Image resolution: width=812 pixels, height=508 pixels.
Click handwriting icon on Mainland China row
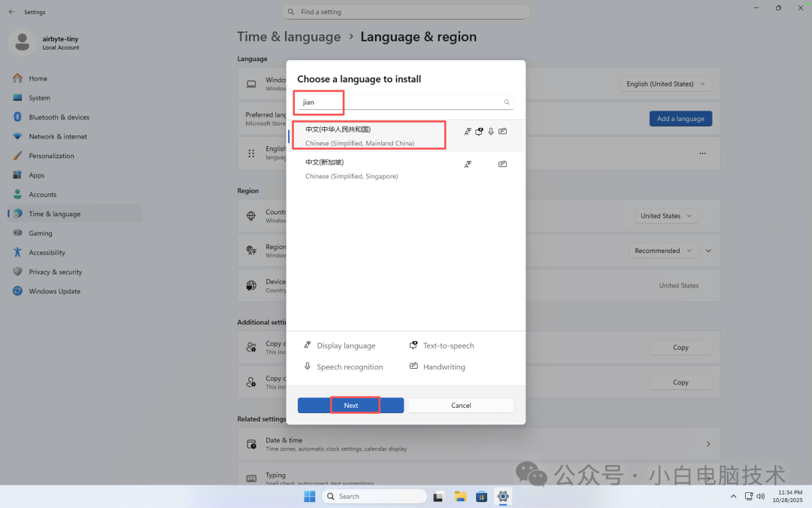tap(502, 132)
